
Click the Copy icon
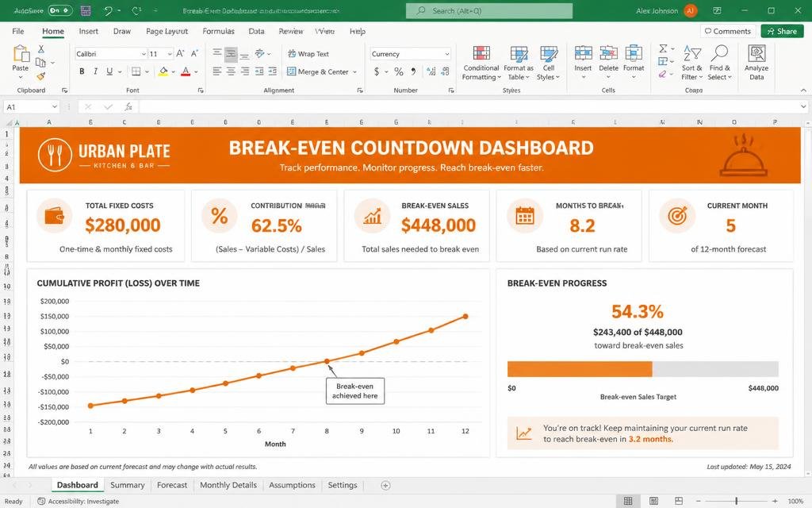coord(40,63)
